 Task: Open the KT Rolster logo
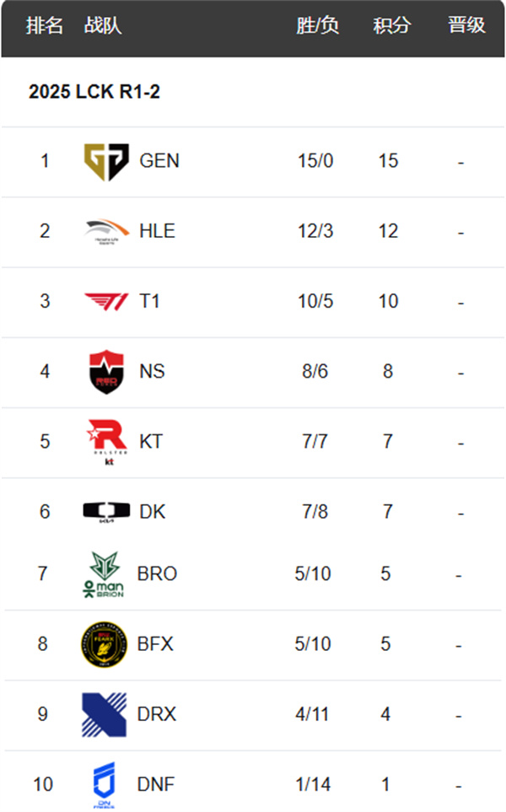click(x=107, y=442)
